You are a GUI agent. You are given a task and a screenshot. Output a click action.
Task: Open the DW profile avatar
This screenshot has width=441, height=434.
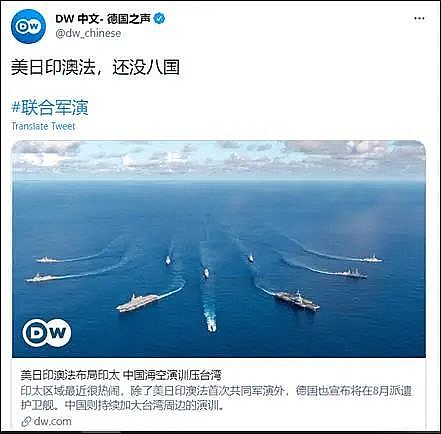click(28, 26)
